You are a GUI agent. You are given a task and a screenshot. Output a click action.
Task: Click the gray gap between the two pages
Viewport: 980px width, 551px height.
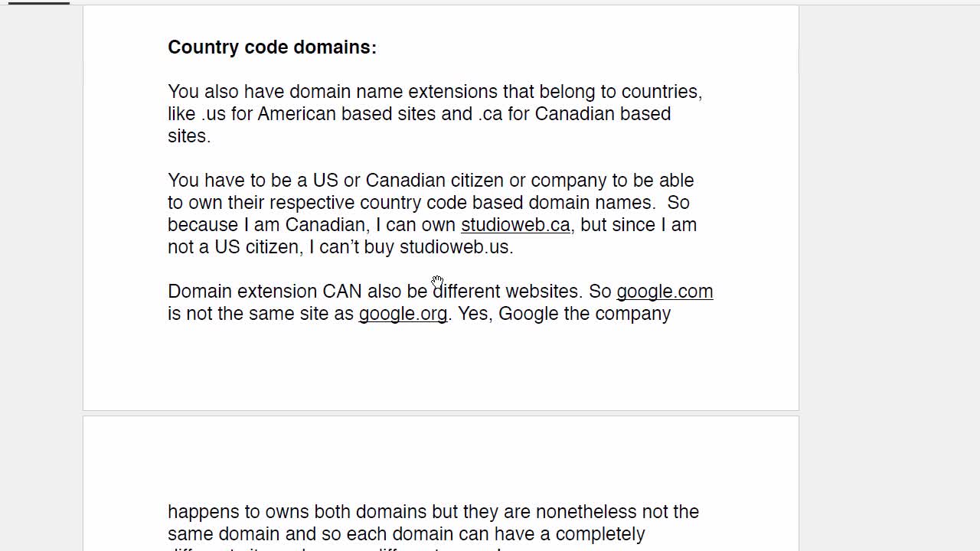click(440, 413)
